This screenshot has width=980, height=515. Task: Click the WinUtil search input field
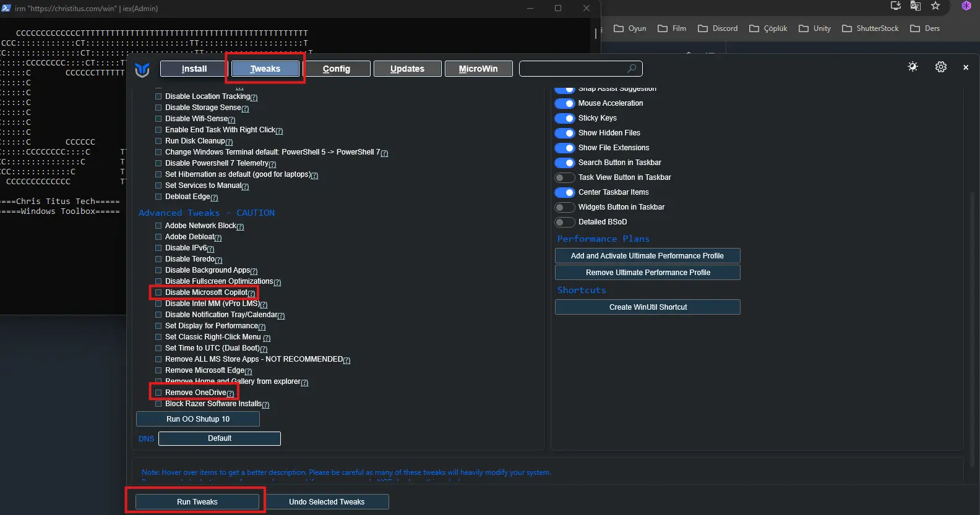pyautogui.click(x=581, y=69)
